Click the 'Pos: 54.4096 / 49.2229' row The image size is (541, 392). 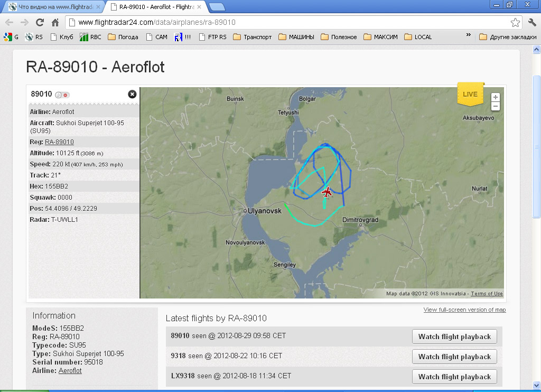84,209
